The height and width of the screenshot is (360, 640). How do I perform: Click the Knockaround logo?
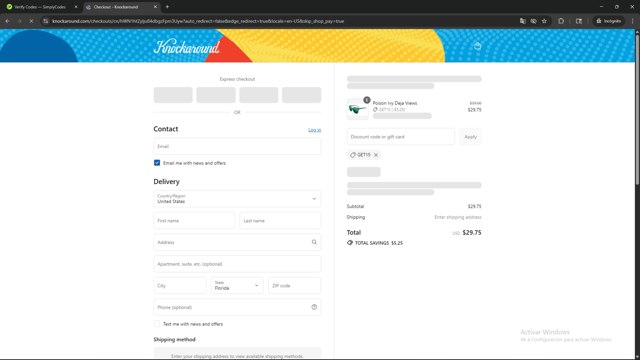pyautogui.click(x=187, y=47)
